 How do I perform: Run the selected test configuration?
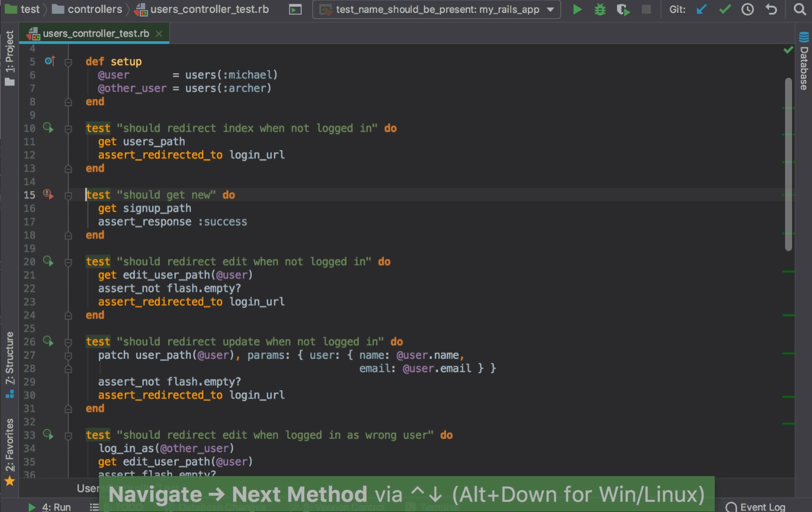(x=577, y=9)
